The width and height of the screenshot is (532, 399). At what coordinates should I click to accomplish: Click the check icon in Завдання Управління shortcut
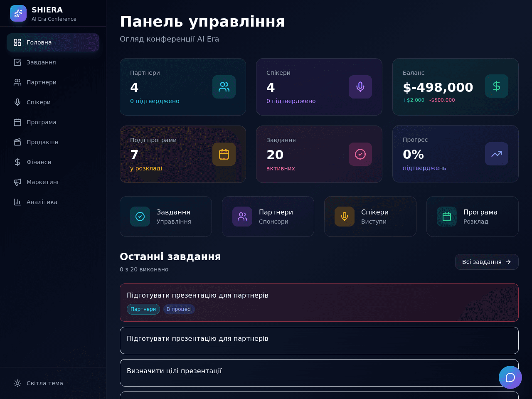pyautogui.click(x=140, y=217)
